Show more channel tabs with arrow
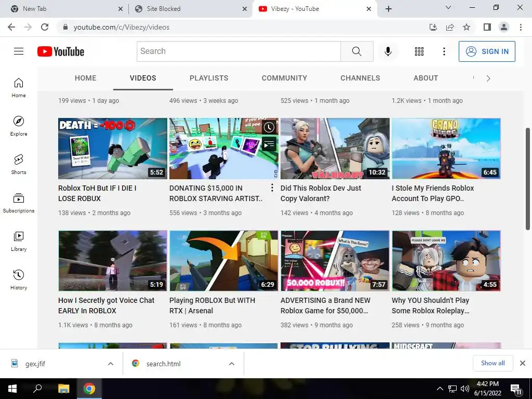532x399 pixels. click(488, 78)
